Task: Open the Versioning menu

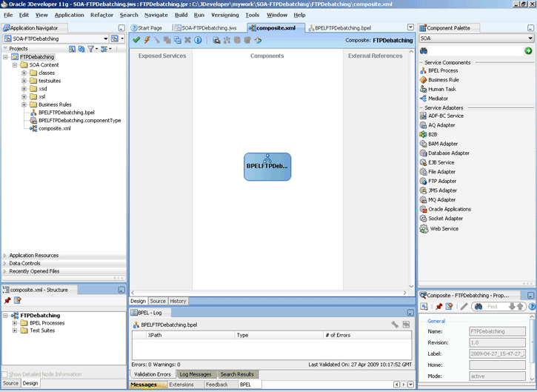Action: tap(224, 15)
